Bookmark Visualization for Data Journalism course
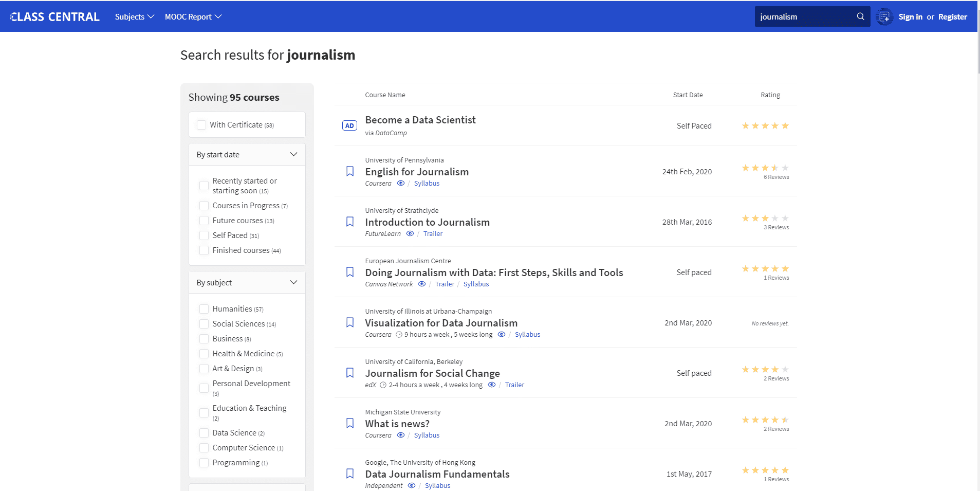This screenshot has width=980, height=491. point(350,322)
